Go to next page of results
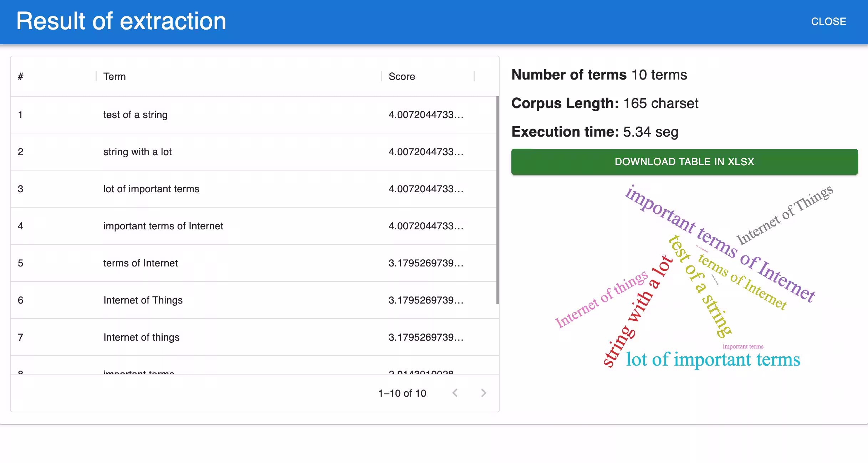868x463 pixels. [483, 393]
